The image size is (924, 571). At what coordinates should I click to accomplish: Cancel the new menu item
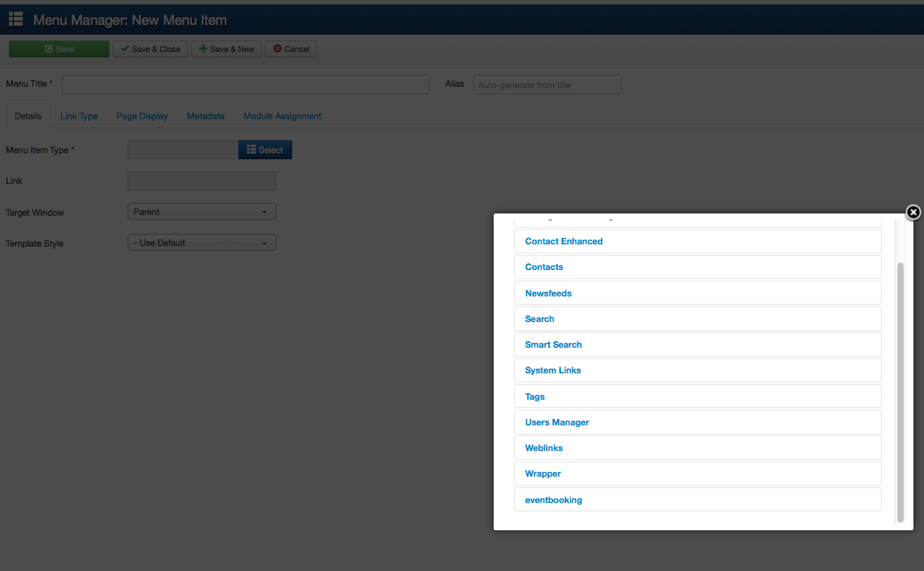click(291, 49)
